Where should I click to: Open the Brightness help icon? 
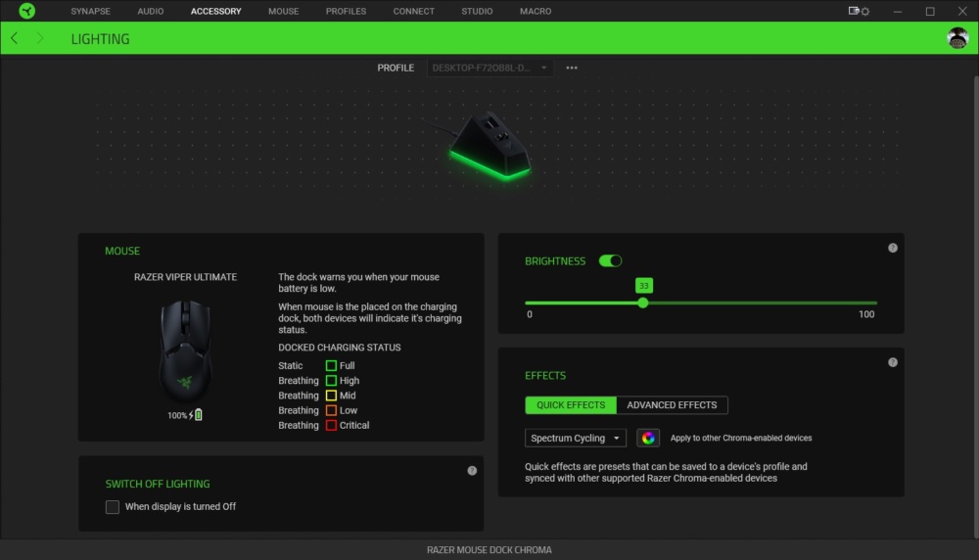[x=893, y=248]
